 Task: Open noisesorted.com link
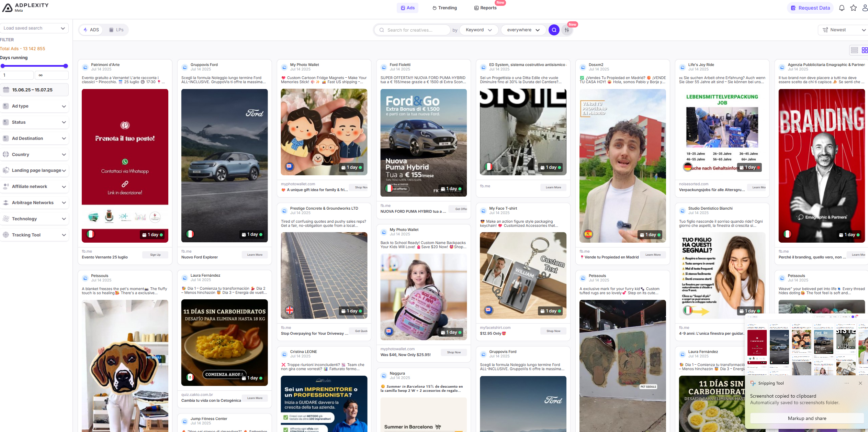click(x=694, y=184)
